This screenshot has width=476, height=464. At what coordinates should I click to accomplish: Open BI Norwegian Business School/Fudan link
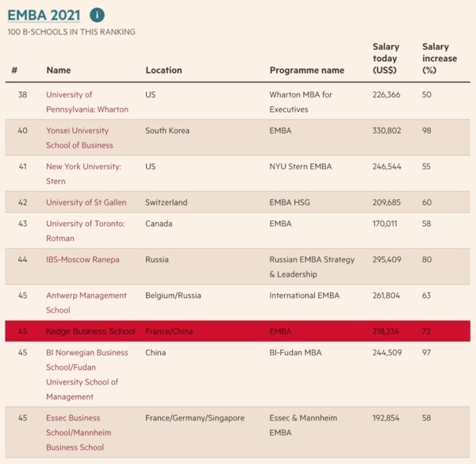(x=86, y=374)
